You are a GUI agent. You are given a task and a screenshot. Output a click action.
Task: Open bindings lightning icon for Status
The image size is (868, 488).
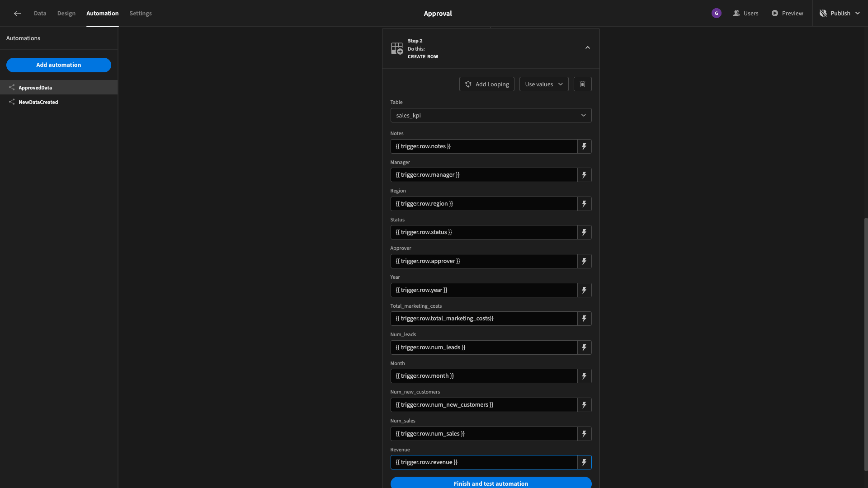(x=584, y=232)
